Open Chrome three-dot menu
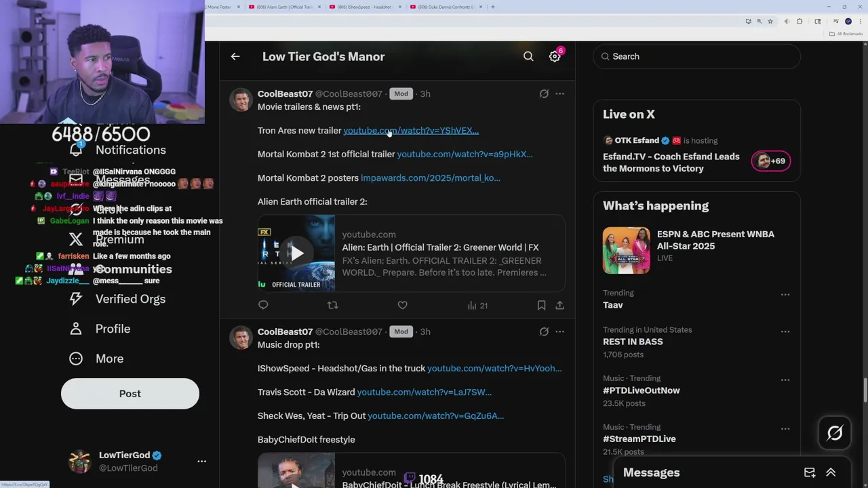This screenshot has height=488, width=868. pos(861,21)
